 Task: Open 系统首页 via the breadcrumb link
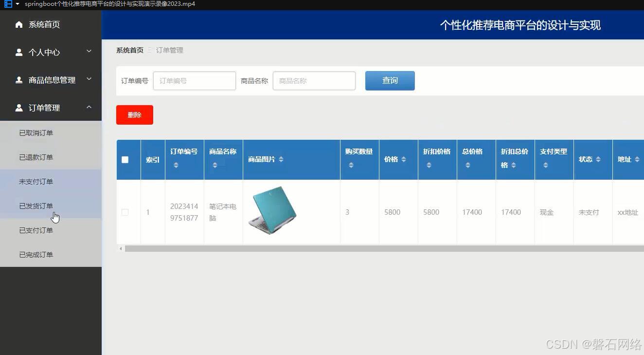(x=129, y=50)
